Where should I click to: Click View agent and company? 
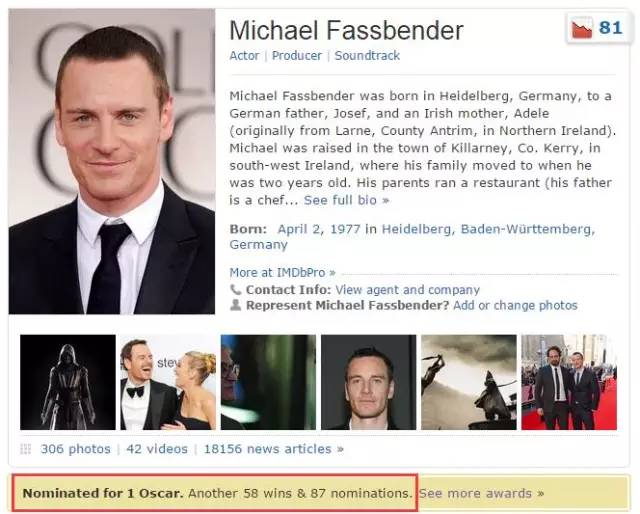[x=407, y=289]
